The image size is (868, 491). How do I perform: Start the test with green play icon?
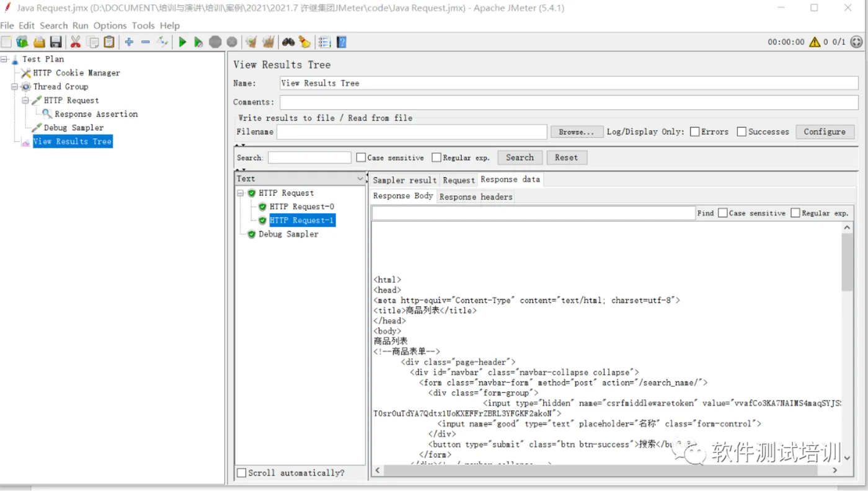(x=182, y=42)
